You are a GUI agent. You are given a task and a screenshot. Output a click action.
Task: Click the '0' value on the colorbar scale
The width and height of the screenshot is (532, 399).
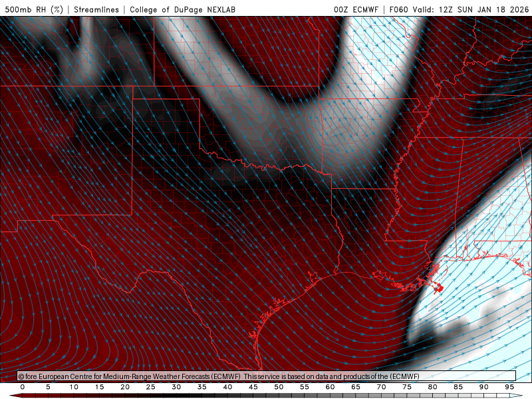23,387
